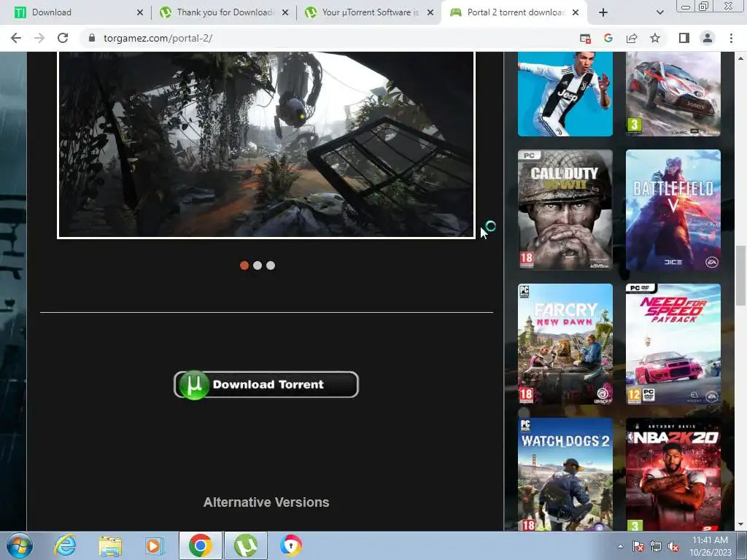Open the Windows Start menu

click(19, 545)
